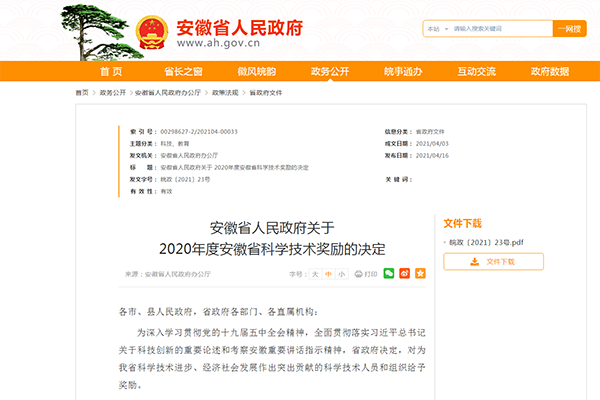Set font size to small (小)
The height and width of the screenshot is (400, 600).
pos(342,273)
